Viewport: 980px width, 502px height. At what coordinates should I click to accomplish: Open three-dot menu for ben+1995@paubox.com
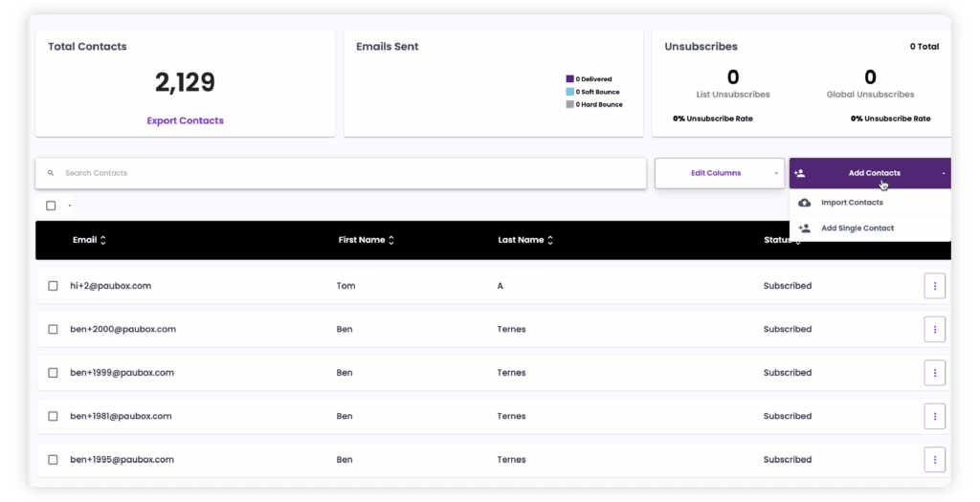coord(934,459)
